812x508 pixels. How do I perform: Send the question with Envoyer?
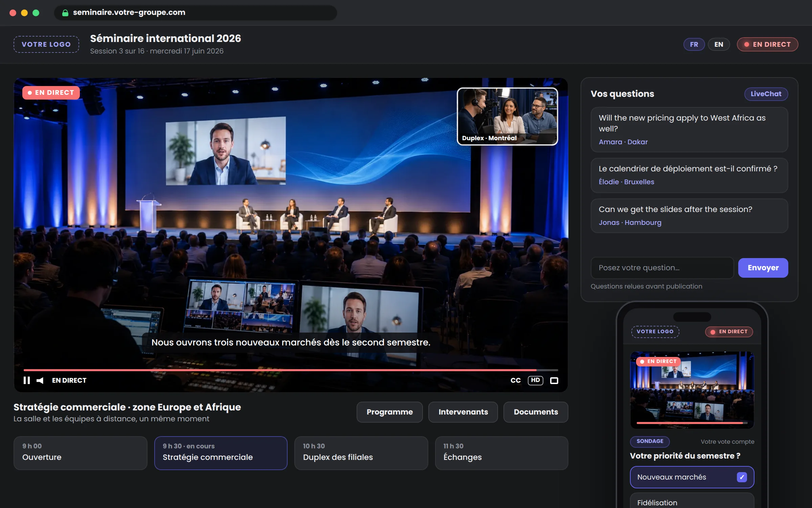[x=763, y=268]
